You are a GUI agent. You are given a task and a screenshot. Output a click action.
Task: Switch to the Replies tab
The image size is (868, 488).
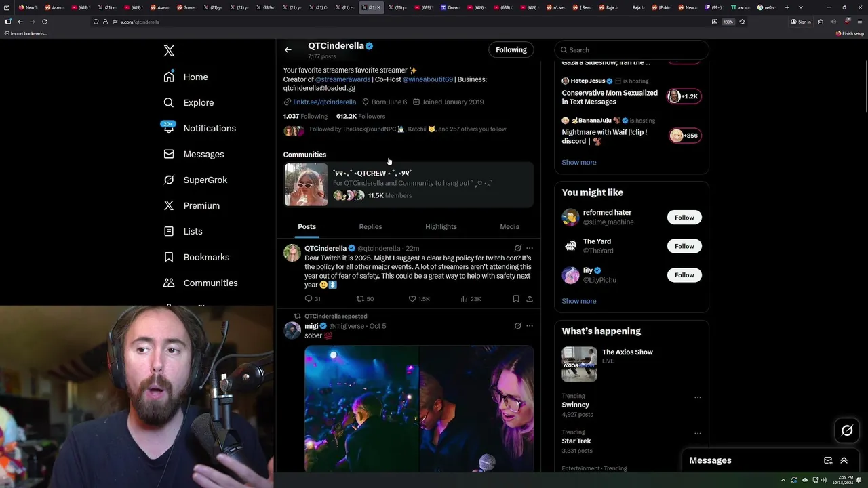(370, 226)
